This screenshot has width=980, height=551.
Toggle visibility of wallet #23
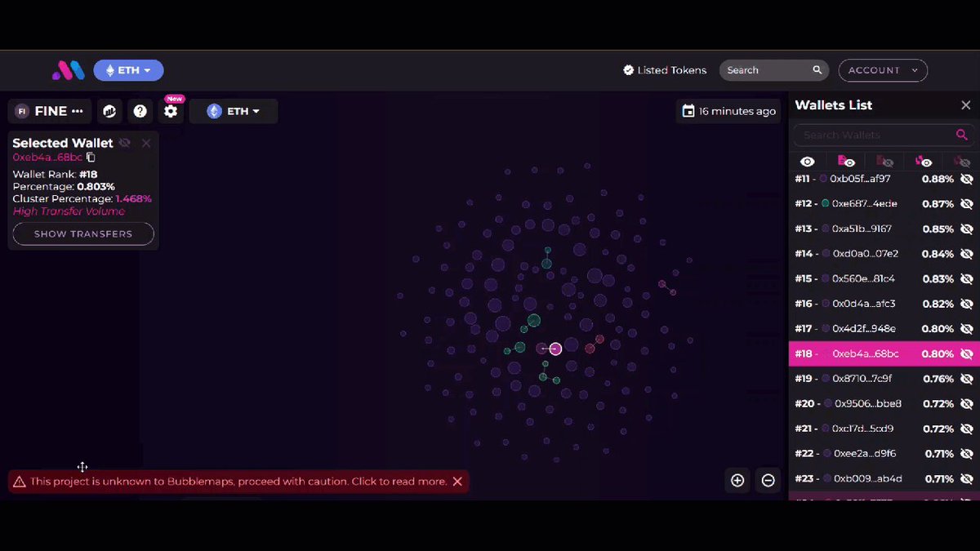point(967,478)
